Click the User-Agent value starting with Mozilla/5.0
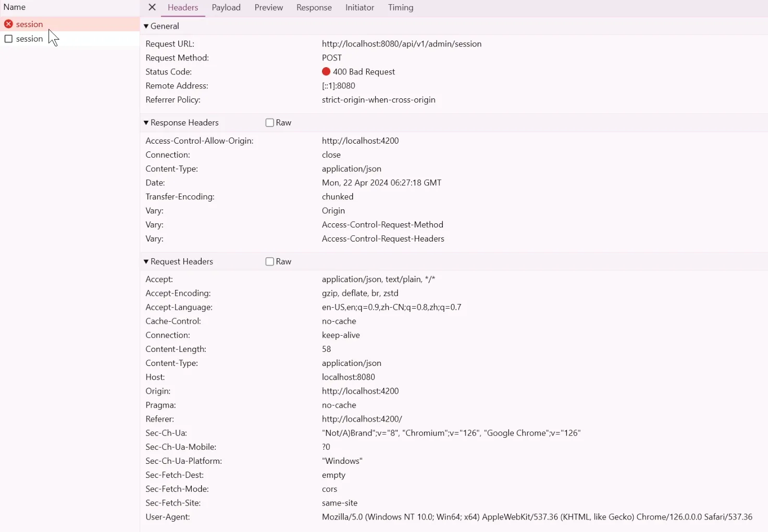The image size is (768, 532). [537, 517]
